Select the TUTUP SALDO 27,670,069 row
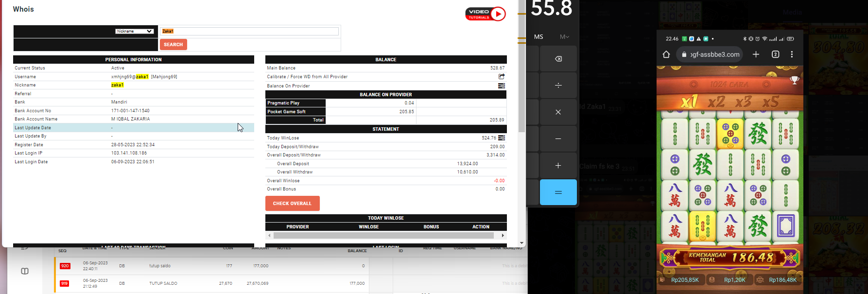Viewport: 868px width, 294px height. click(x=291, y=283)
